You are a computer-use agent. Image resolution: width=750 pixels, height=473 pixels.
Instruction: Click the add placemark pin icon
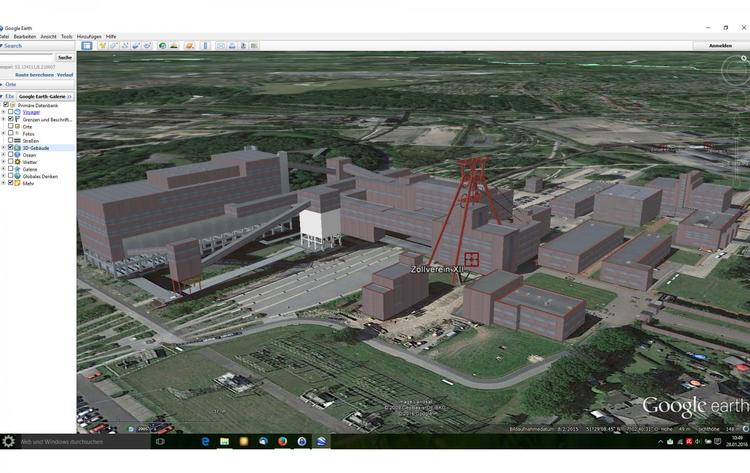point(102,45)
